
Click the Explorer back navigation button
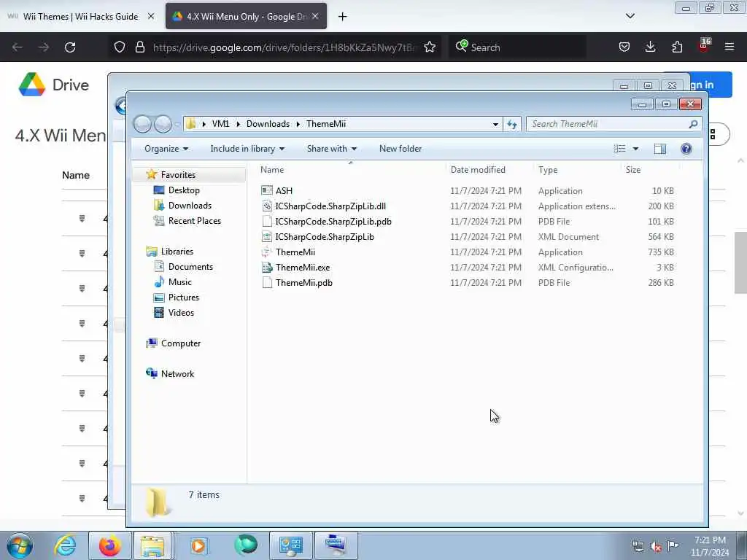[142, 124]
